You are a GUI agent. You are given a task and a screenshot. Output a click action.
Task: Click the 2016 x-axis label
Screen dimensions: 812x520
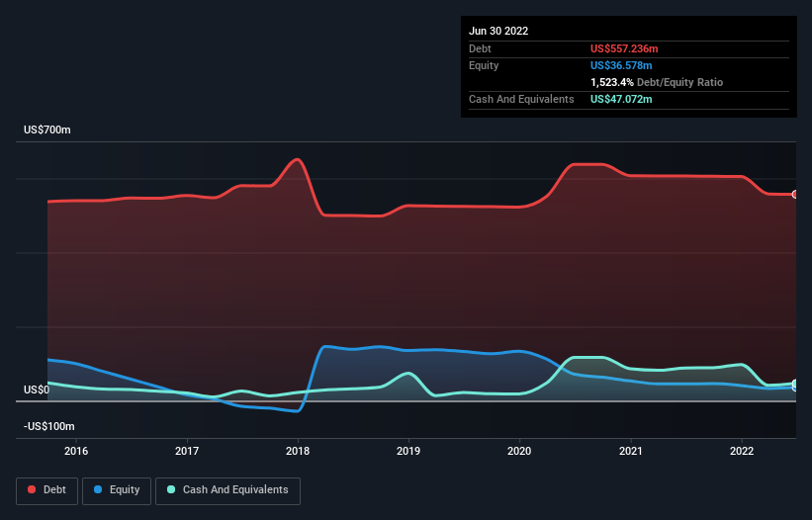pos(76,451)
